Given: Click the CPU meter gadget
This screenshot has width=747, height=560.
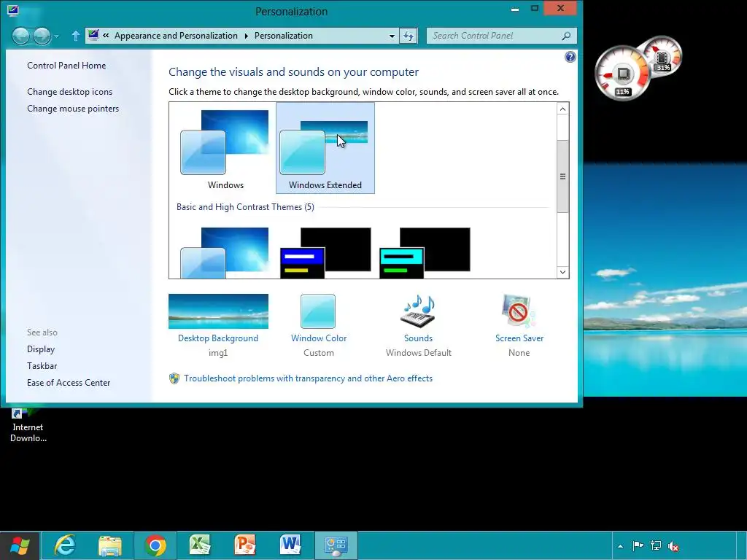Looking at the screenshot, I should pos(623,74).
